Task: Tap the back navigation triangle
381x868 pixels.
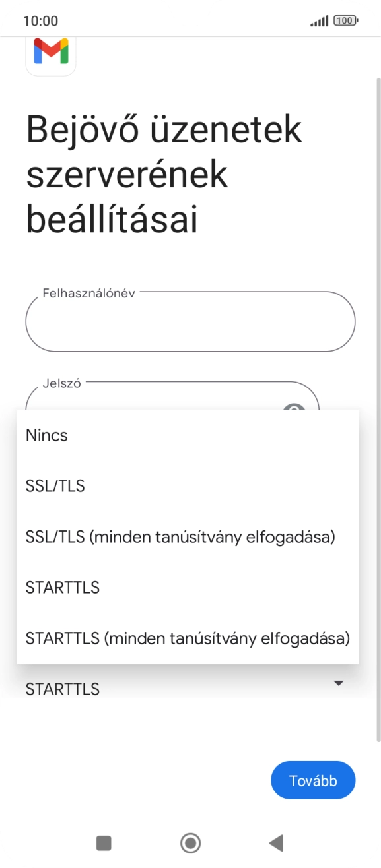Action: [x=275, y=843]
